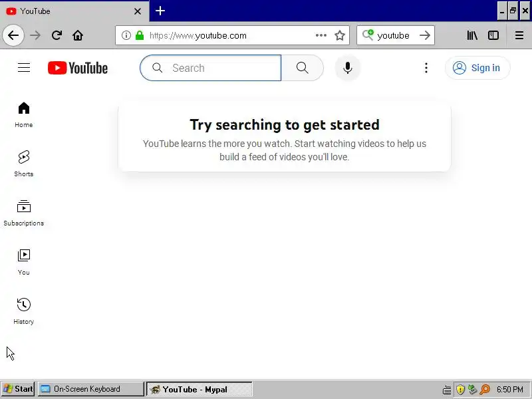The height and width of the screenshot is (399, 532).
Task: Go to browser home page icon
Action: click(78, 35)
